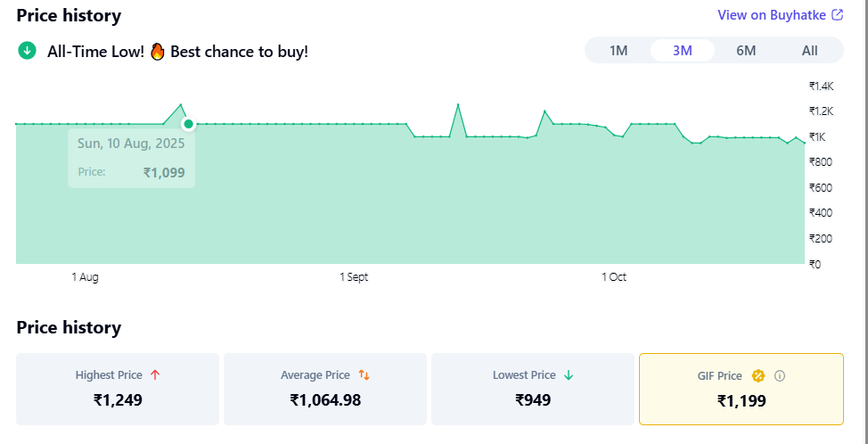Show the All time price history

809,51
